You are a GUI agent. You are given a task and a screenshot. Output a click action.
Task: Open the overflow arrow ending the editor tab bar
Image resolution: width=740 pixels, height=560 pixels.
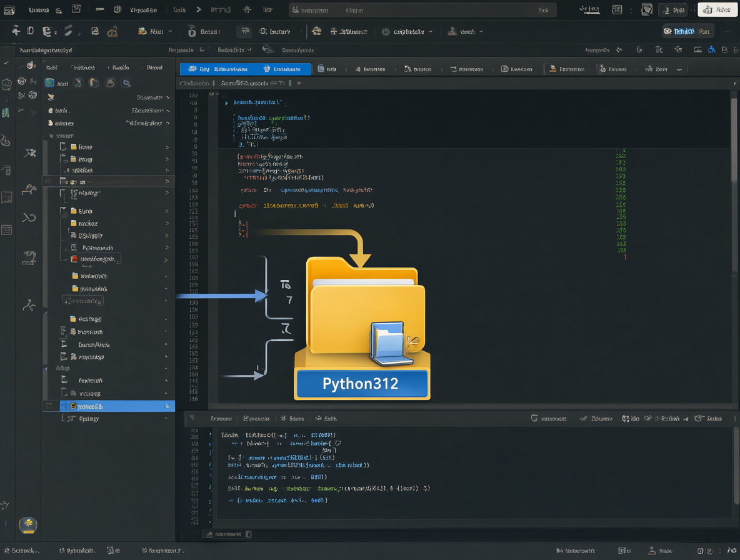[x=679, y=69]
